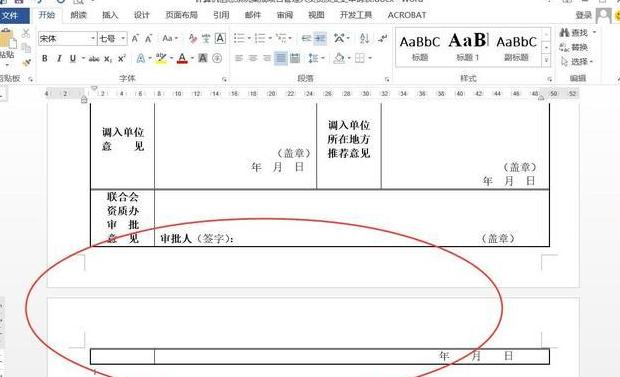Click the 联合会资质办审批意见 cell
This screenshot has width=620, height=377.
pyautogui.click(x=123, y=218)
